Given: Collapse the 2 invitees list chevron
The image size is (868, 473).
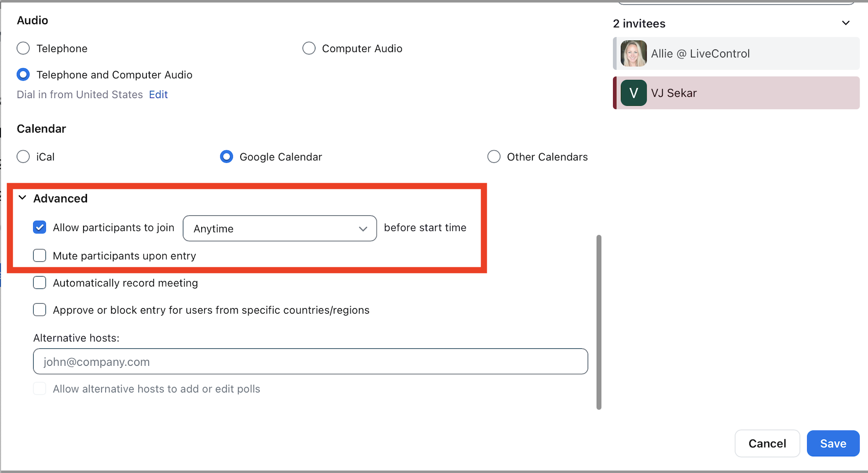Looking at the screenshot, I should 845,23.
